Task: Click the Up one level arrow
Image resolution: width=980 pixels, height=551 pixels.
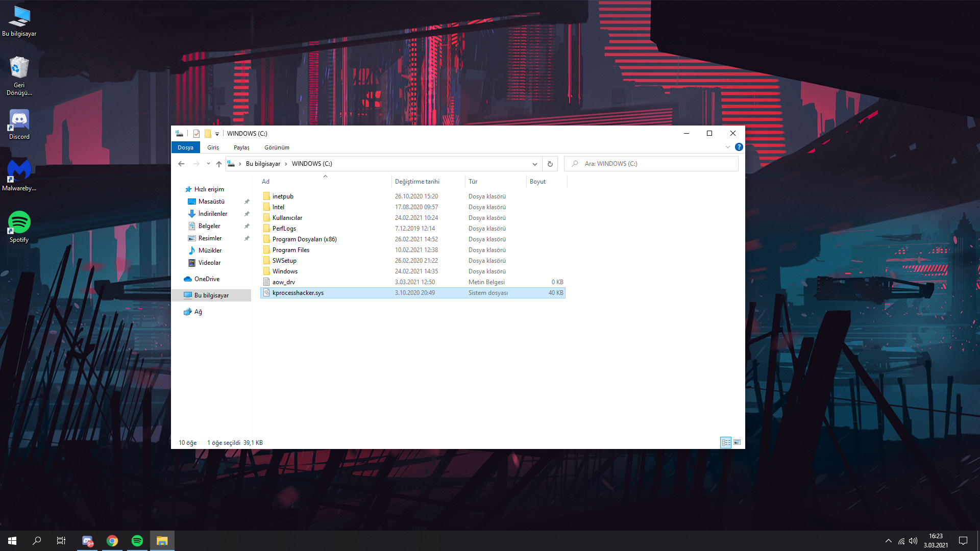Action: [x=219, y=164]
